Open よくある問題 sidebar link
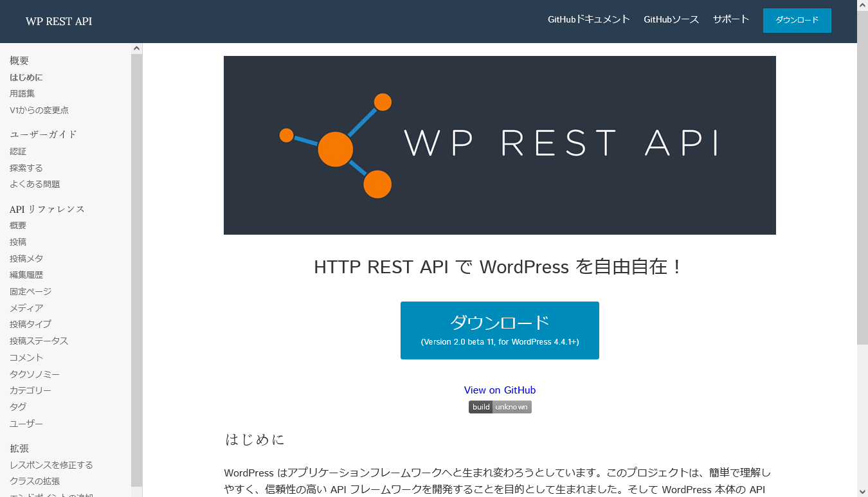 pyautogui.click(x=35, y=185)
